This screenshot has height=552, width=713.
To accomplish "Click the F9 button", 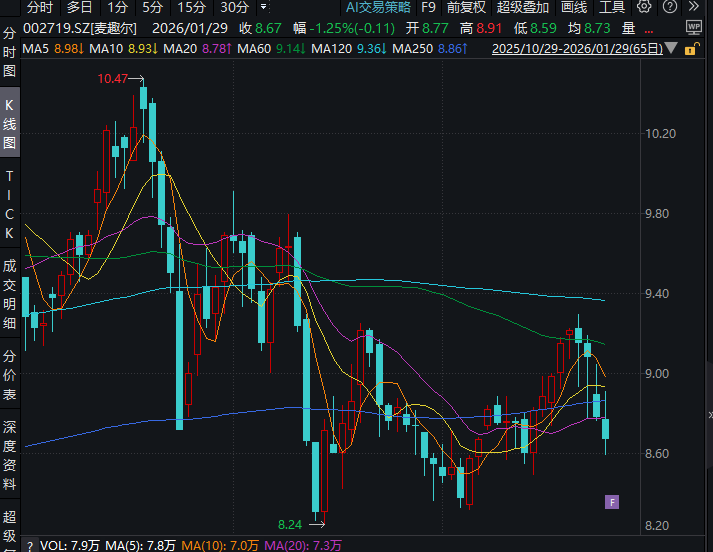I will coord(428,7).
